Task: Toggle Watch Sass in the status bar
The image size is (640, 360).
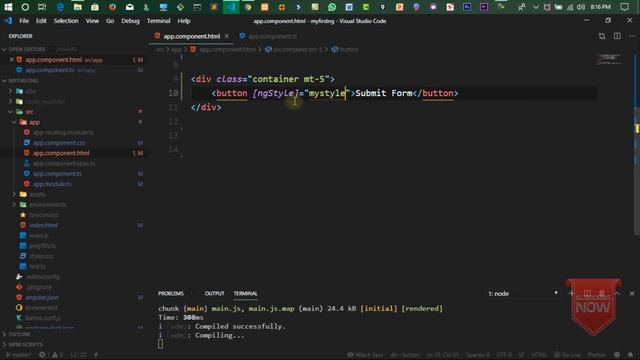Action: (x=365, y=355)
